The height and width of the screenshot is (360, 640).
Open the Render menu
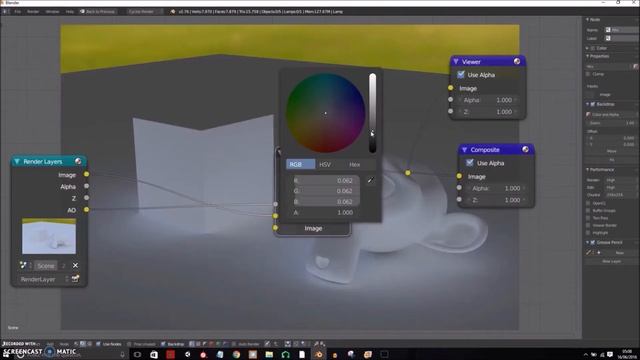pos(33,11)
